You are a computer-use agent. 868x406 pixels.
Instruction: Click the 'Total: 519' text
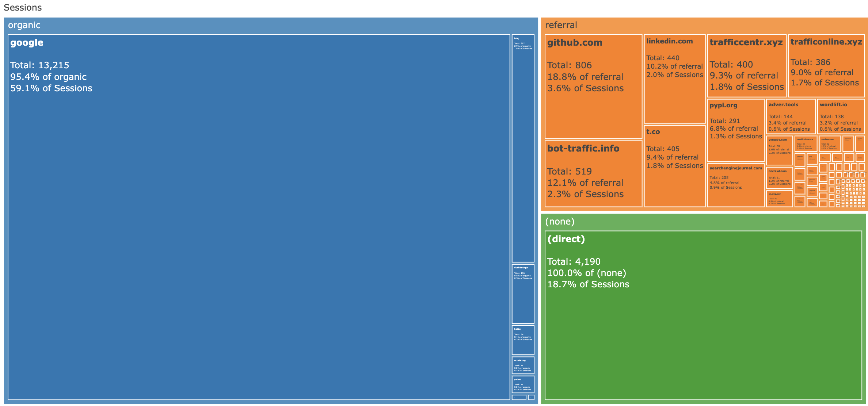click(x=570, y=172)
